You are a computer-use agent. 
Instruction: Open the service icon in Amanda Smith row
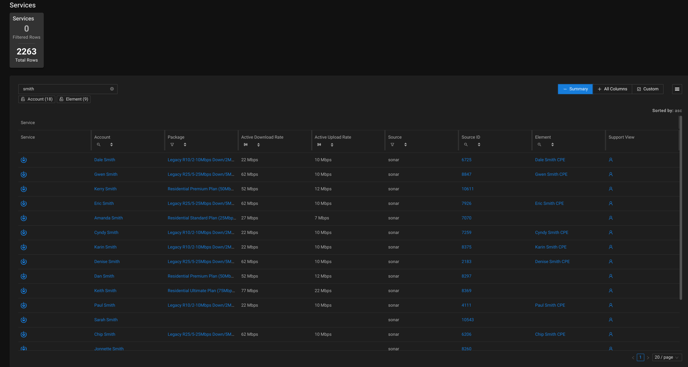point(24,218)
